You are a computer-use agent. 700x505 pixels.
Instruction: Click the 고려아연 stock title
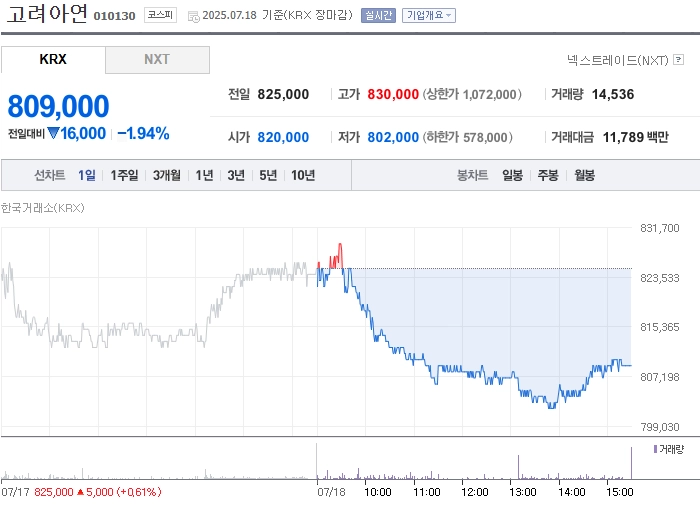coord(46,13)
